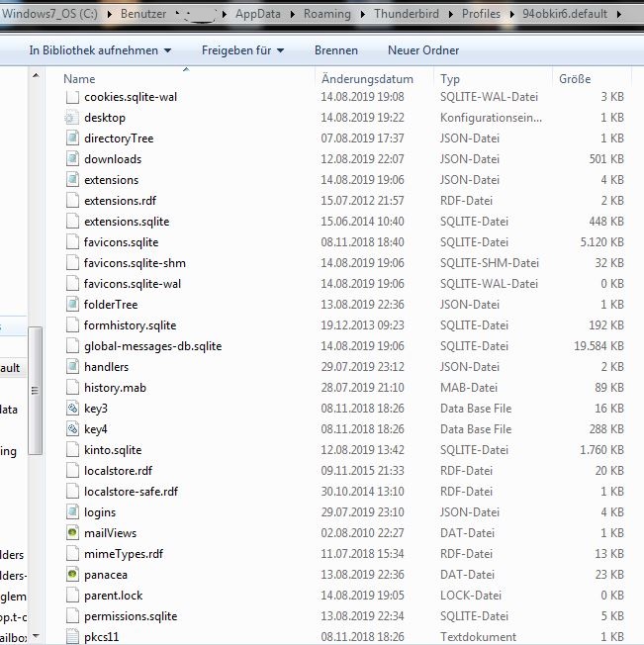This screenshot has width=644, height=645.
Task: Navigate to AppData in breadcrumb
Action: point(258,14)
